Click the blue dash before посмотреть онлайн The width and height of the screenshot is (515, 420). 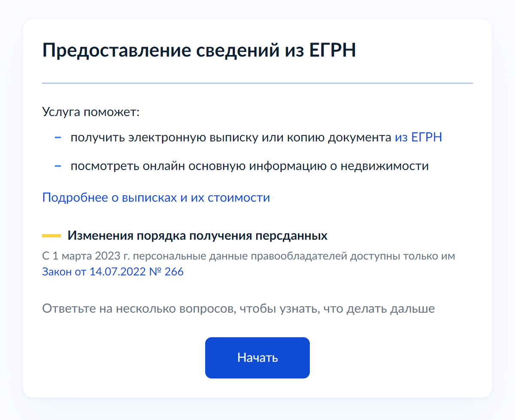coord(58,166)
